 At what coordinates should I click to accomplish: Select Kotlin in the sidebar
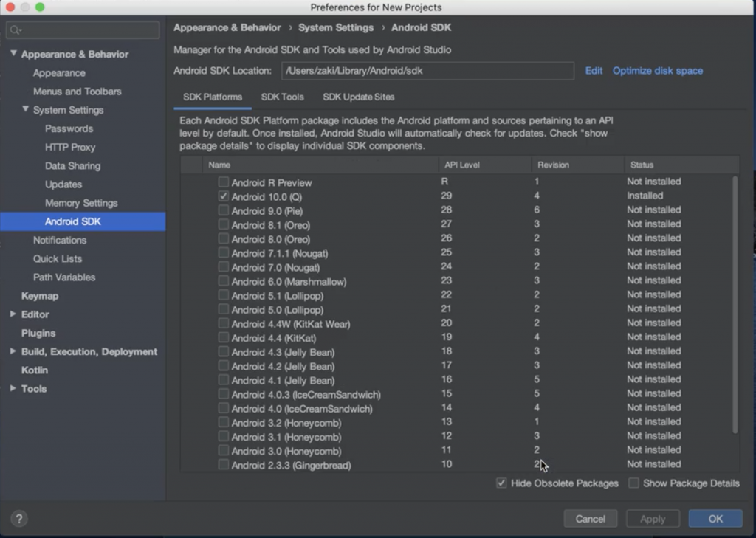[x=34, y=370]
